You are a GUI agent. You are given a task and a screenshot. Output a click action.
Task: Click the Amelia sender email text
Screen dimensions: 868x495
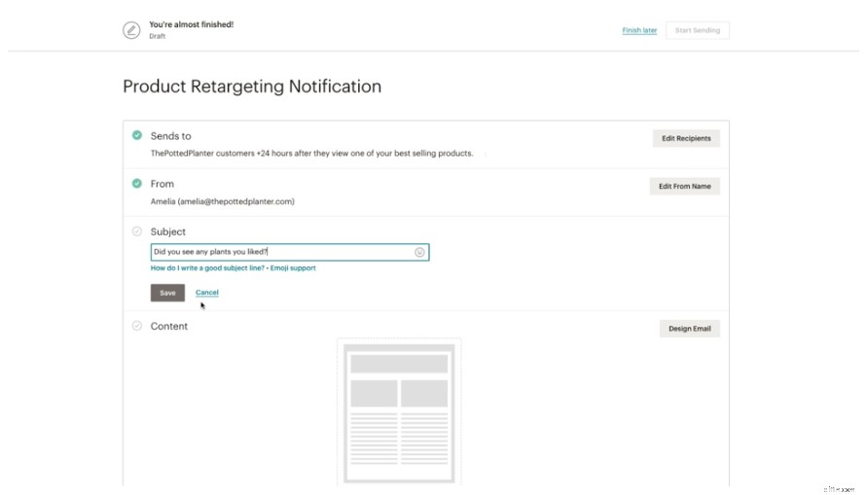click(x=223, y=201)
